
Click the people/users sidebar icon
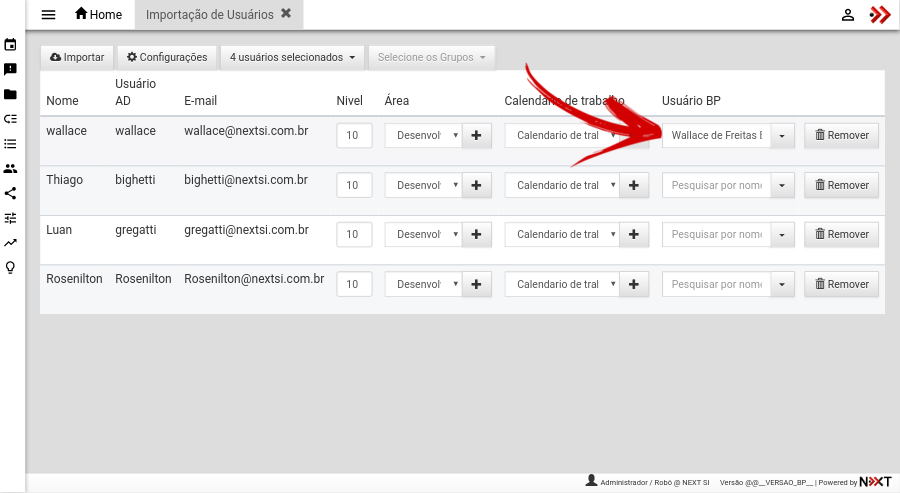click(10, 169)
